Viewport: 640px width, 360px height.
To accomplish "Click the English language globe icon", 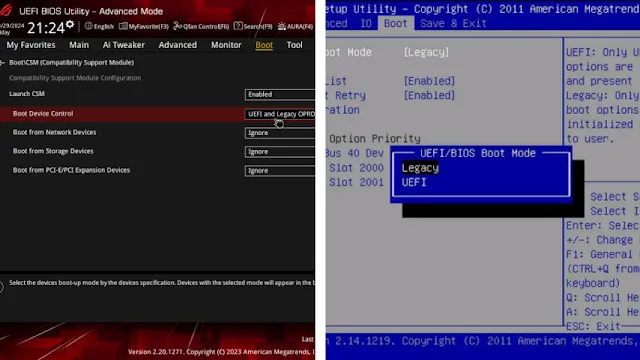I will (x=88, y=26).
